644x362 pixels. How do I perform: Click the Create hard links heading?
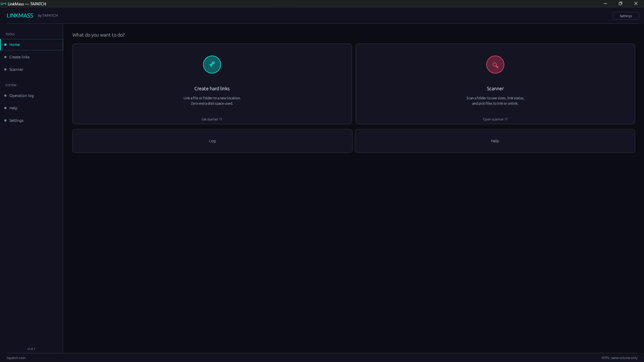point(212,89)
